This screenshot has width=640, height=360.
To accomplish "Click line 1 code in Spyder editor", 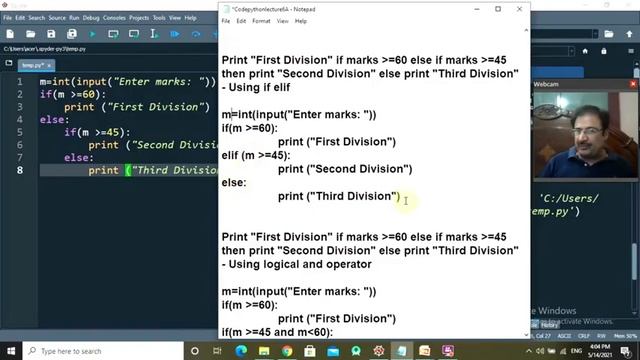I will 128,82.
